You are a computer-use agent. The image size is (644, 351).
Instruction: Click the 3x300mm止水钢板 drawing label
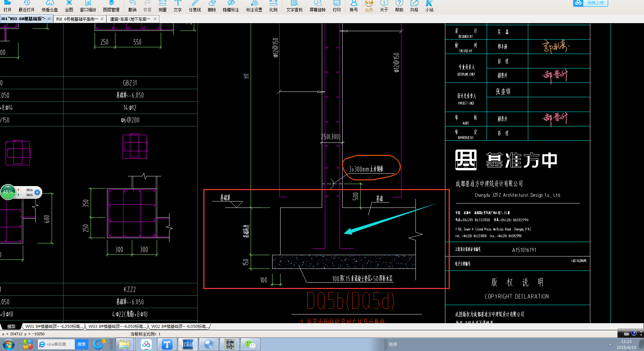point(366,169)
